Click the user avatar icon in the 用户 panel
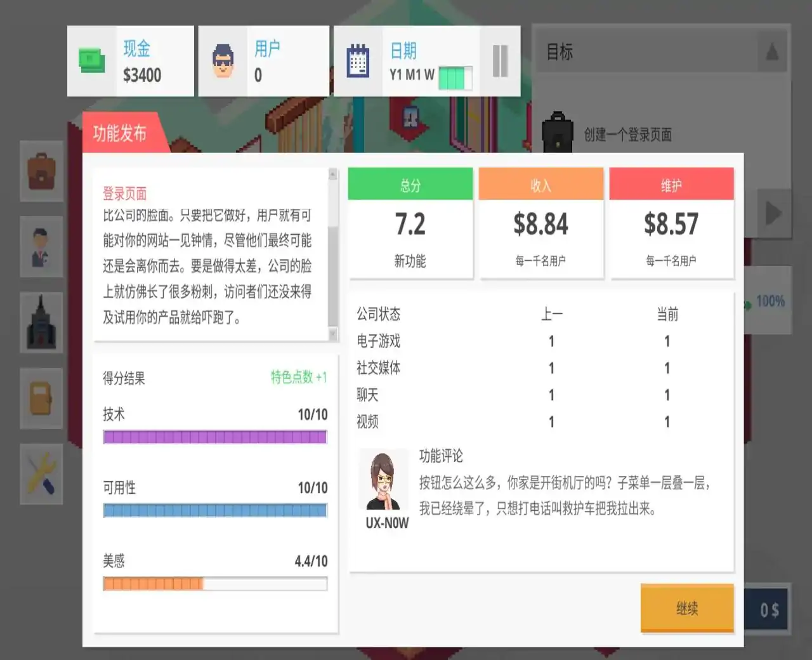The image size is (812, 660). (223, 60)
